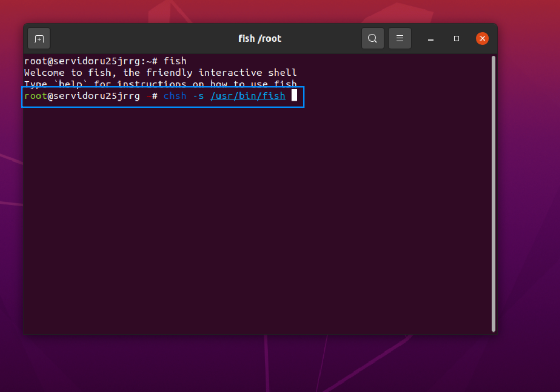Click the window title 'fish /root'
Viewport: 560px width, 392px height.
[x=259, y=38]
